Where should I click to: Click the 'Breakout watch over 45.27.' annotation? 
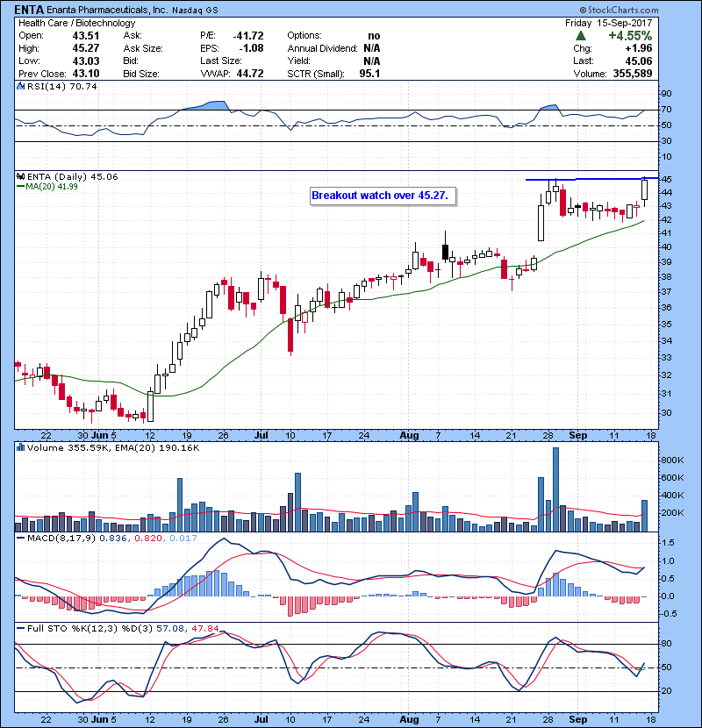coord(383,196)
